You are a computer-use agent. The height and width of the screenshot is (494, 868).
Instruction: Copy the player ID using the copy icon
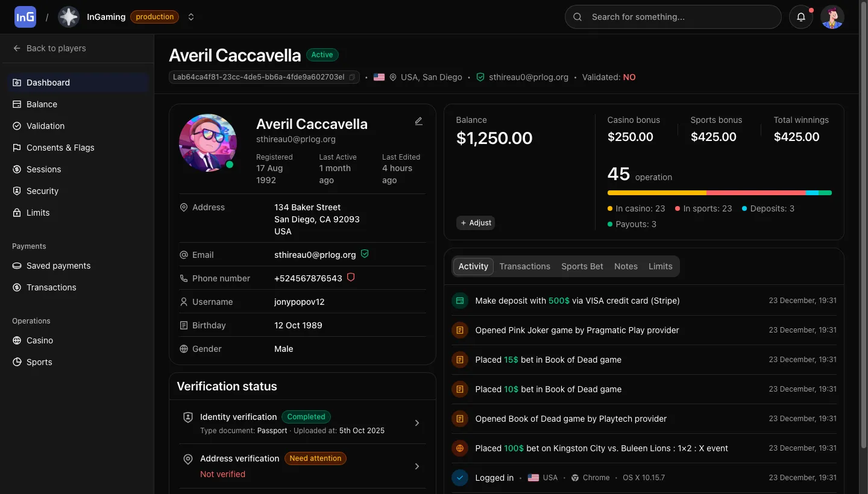[353, 77]
